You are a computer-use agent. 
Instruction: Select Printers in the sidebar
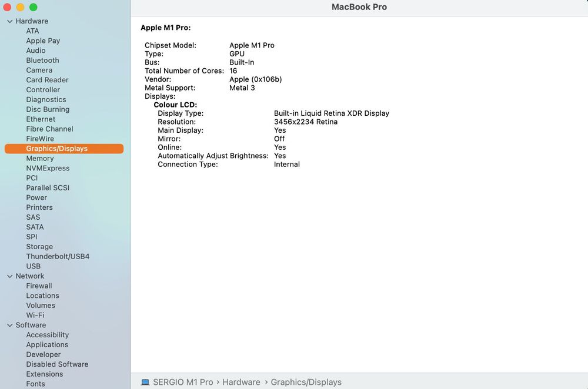pos(39,207)
